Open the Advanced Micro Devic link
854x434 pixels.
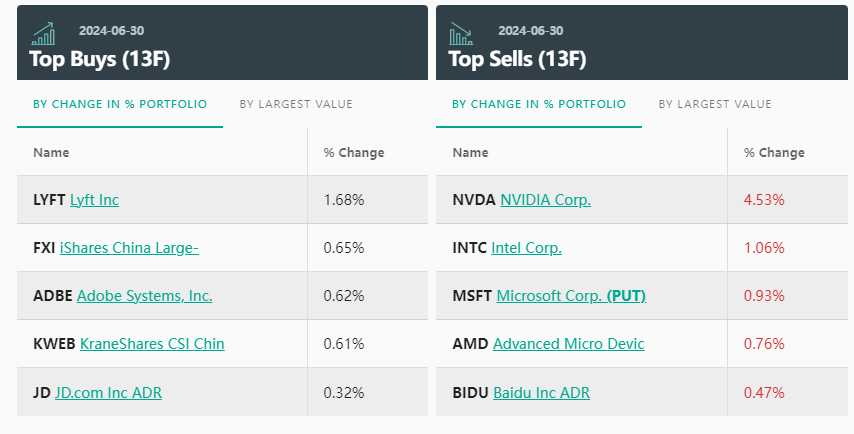[569, 344]
